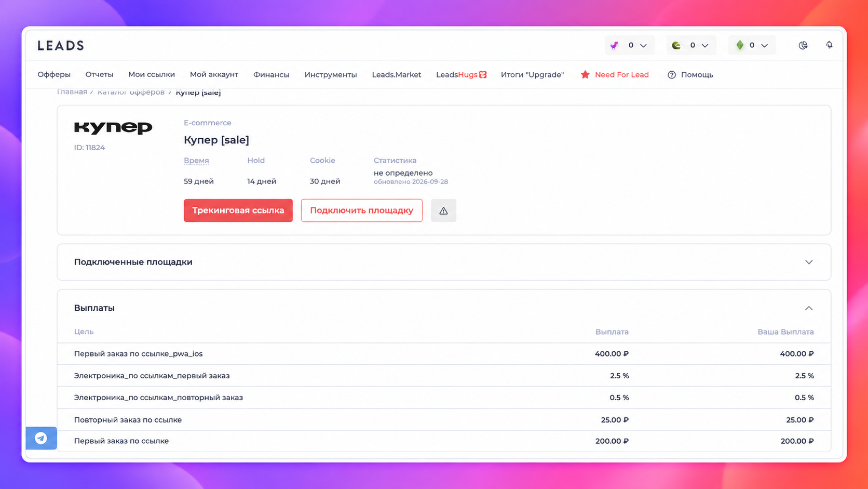Open the statistics pie chart icon
The height and width of the screenshot is (489, 868).
[803, 45]
